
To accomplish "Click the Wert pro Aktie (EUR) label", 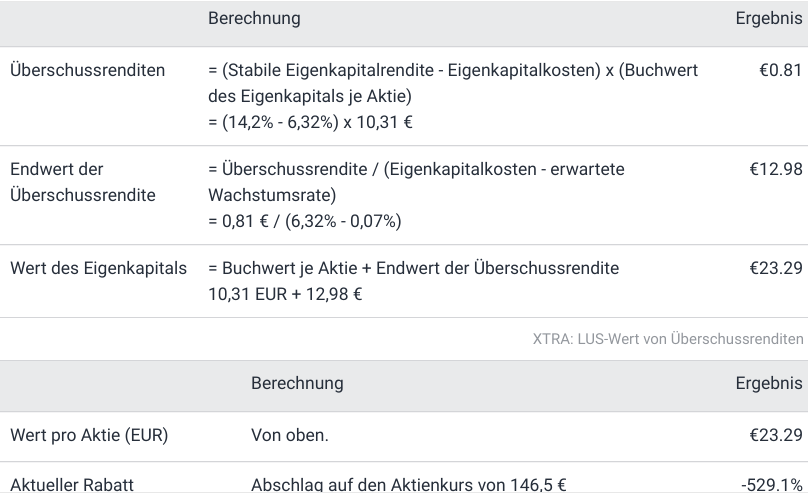I will (x=89, y=435).
